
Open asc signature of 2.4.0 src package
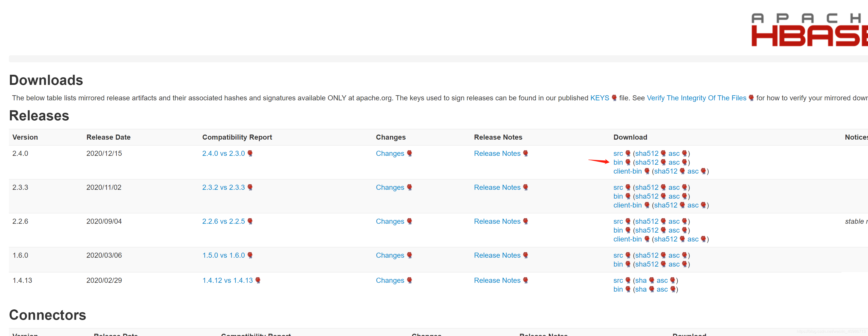[x=674, y=154]
